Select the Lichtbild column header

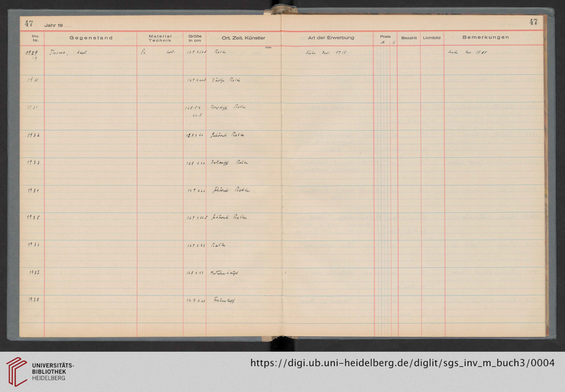pos(432,38)
